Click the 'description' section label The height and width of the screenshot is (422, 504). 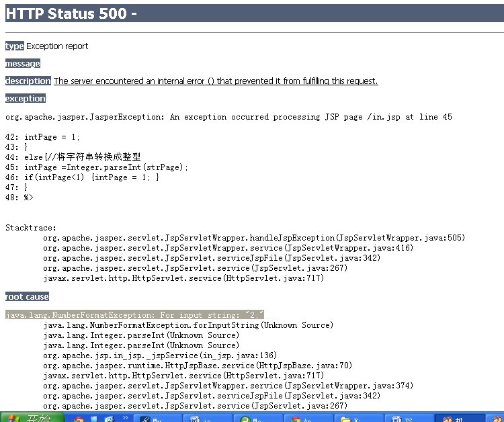pyautogui.click(x=28, y=81)
